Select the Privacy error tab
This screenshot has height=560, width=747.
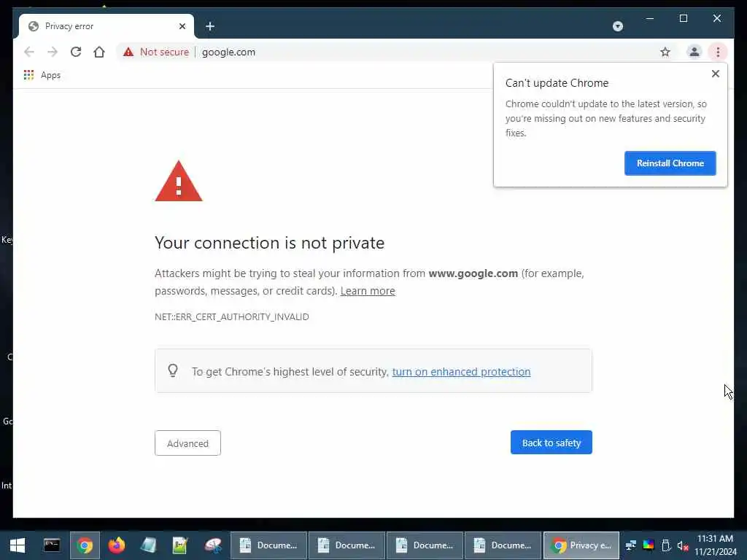[107, 26]
